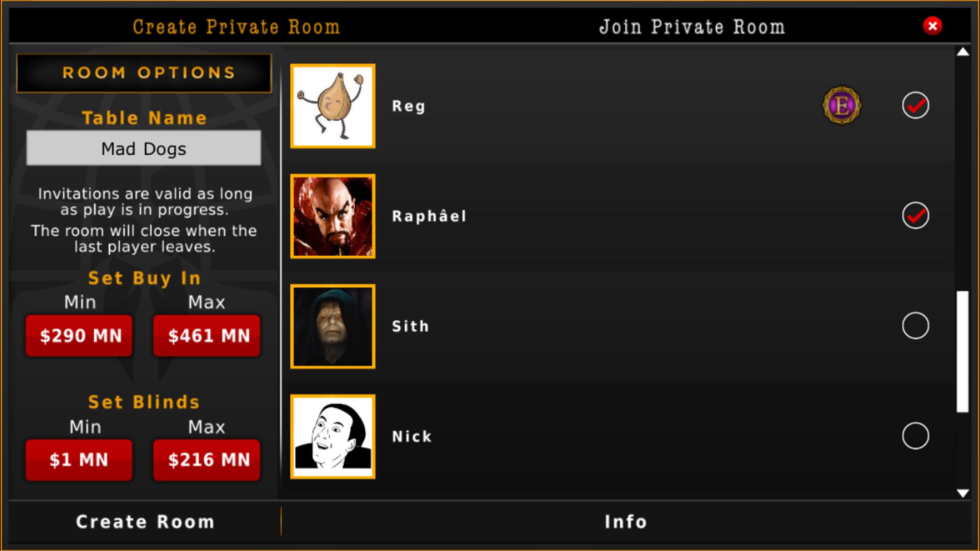Click the scroll down arrow in friends list

[963, 493]
